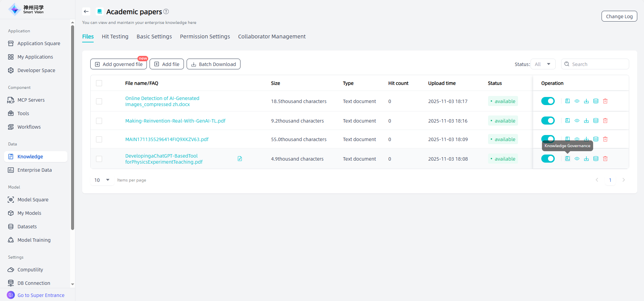Viewport: 644px width, 301px height.
Task: Go back using the left arrow icon
Action: point(86,11)
